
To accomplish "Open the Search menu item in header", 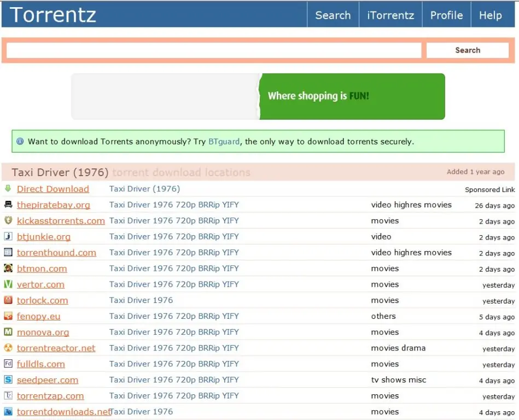I will [333, 15].
